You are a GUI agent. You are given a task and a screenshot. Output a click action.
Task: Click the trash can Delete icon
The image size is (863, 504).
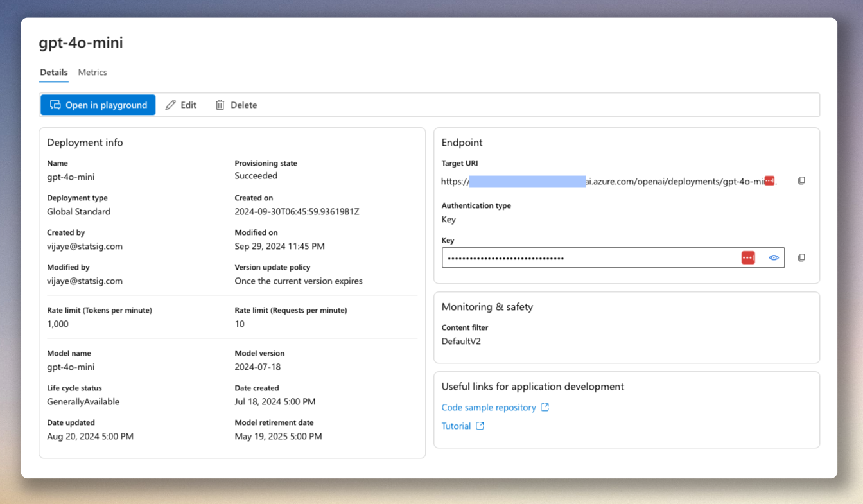point(220,104)
